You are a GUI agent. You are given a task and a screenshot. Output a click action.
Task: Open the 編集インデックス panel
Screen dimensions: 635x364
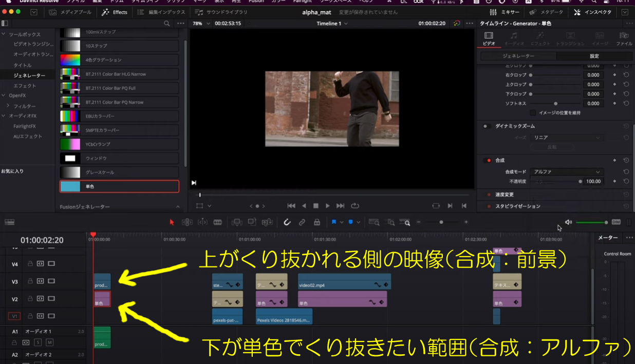[161, 12]
